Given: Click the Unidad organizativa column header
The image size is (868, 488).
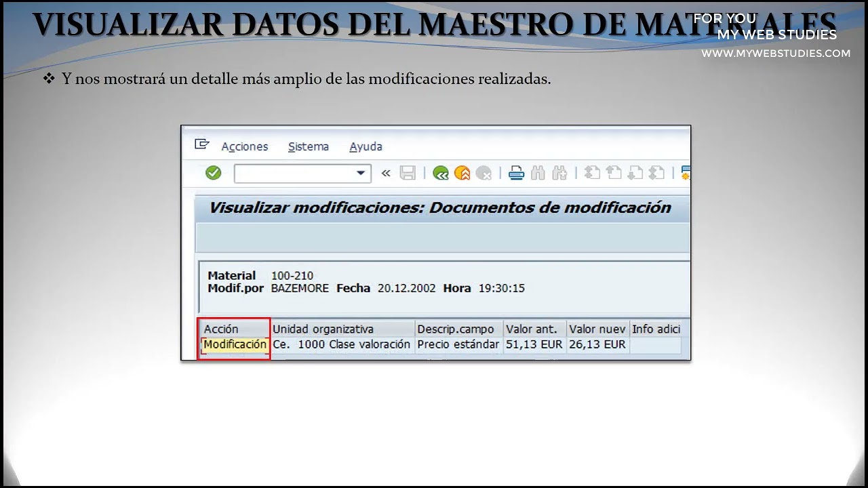Looking at the screenshot, I should (342, 329).
